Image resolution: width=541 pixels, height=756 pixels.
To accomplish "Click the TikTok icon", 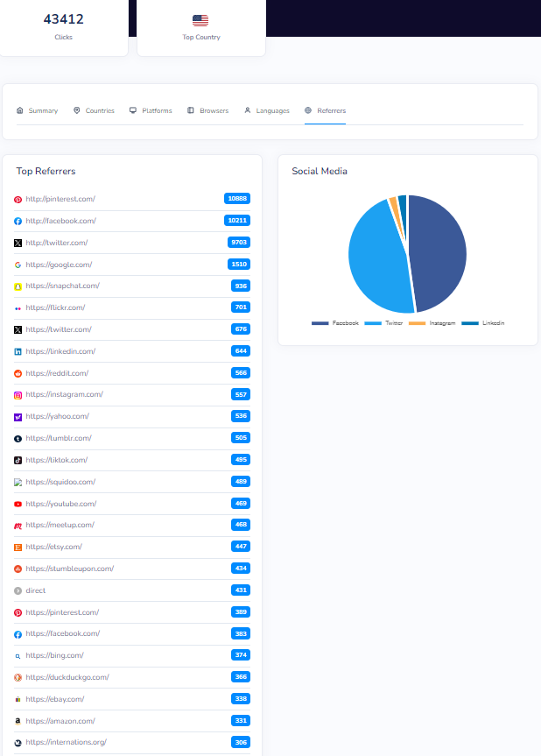I will point(18,461).
